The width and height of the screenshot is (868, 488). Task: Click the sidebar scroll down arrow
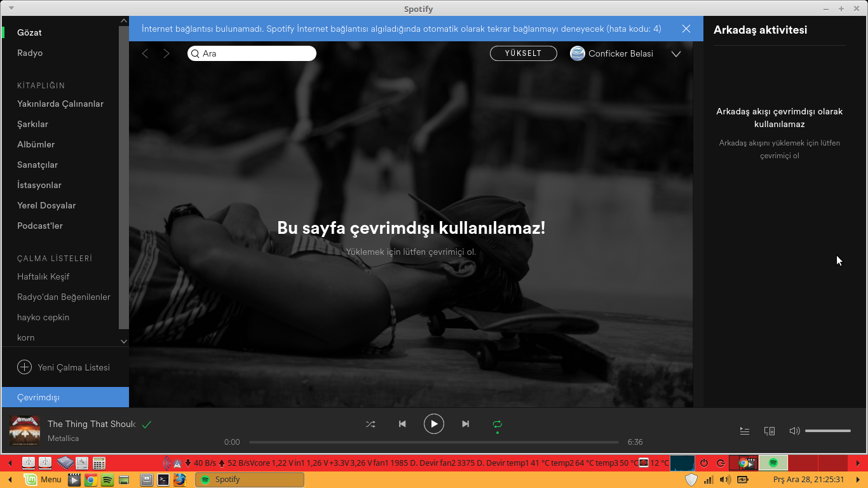pos(124,341)
